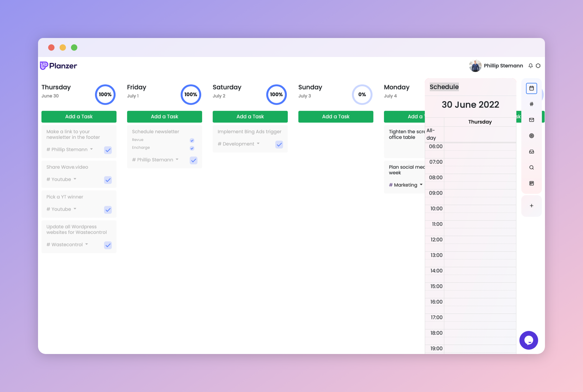The image size is (583, 392).
Task: Click Sunday's 0% progress circle
Action: [x=362, y=94]
